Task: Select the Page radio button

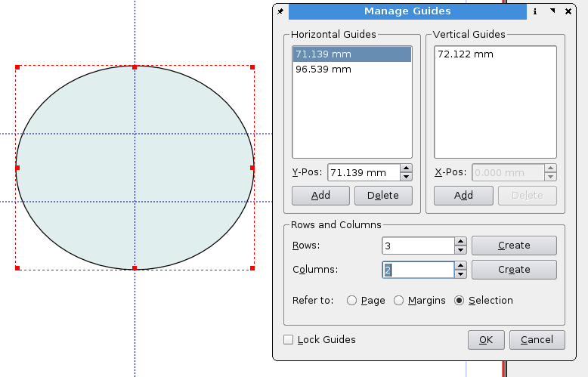Action: point(352,301)
